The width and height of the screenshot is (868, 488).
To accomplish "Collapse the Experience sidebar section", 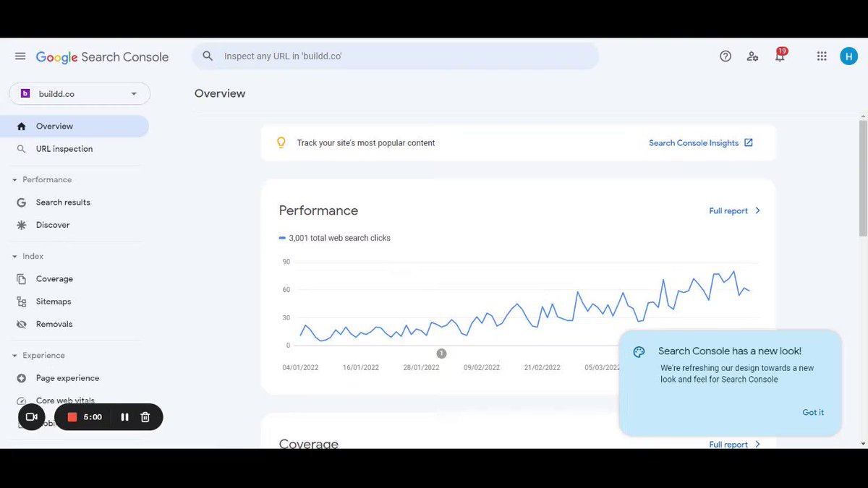I will pos(14,356).
